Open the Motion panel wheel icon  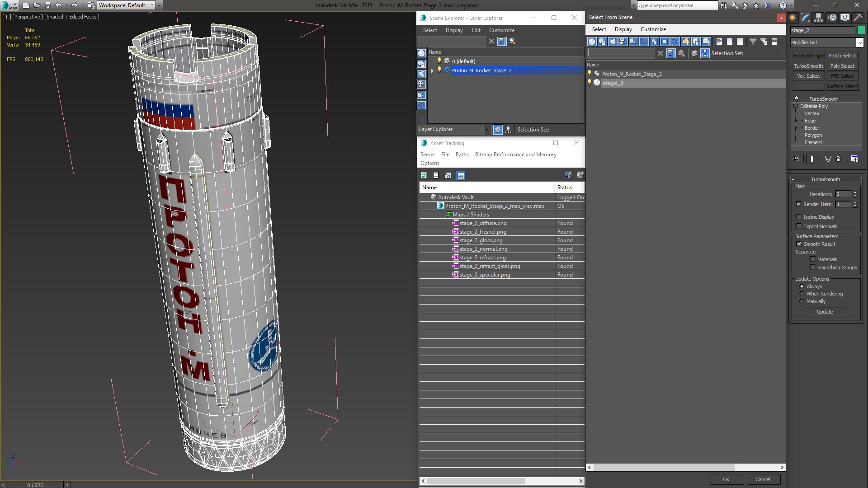[x=832, y=18]
